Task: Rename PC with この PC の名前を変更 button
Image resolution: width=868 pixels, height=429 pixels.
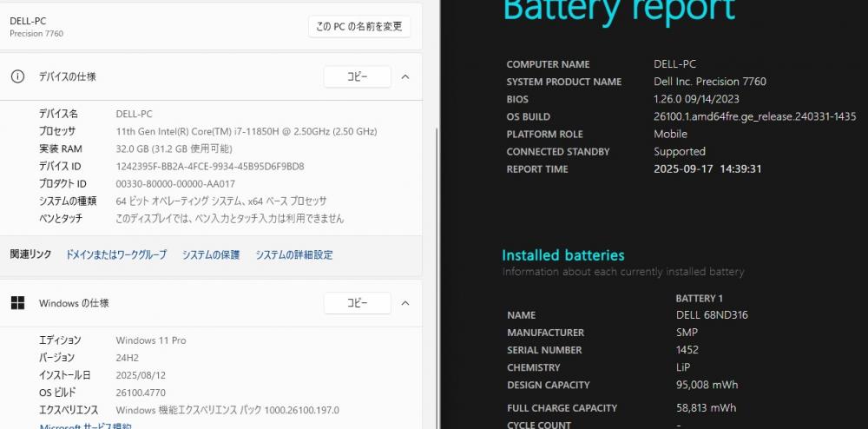Action: click(359, 27)
